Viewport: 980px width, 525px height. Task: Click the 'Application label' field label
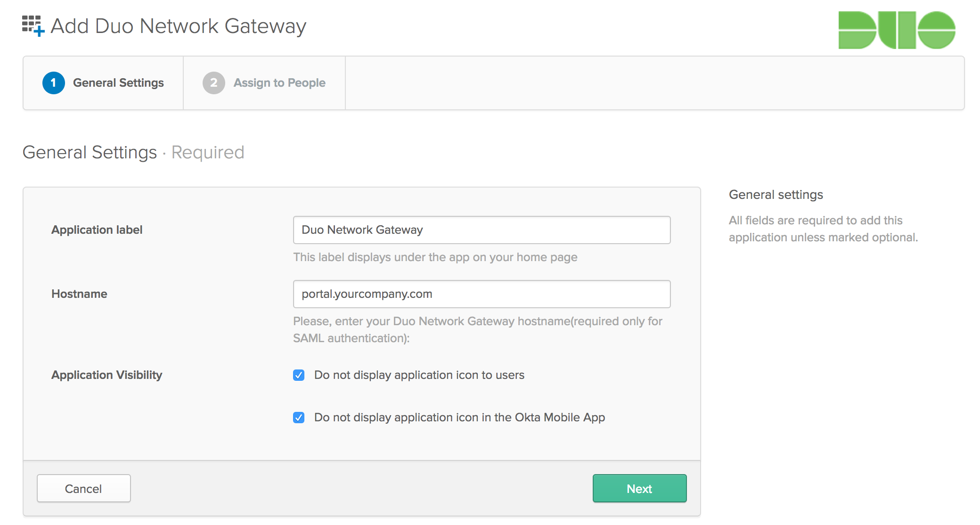click(97, 230)
